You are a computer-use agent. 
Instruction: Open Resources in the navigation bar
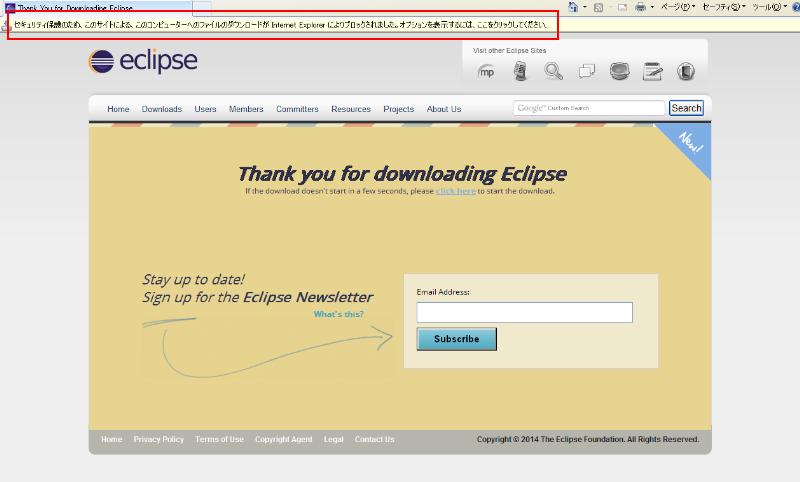tap(351, 109)
